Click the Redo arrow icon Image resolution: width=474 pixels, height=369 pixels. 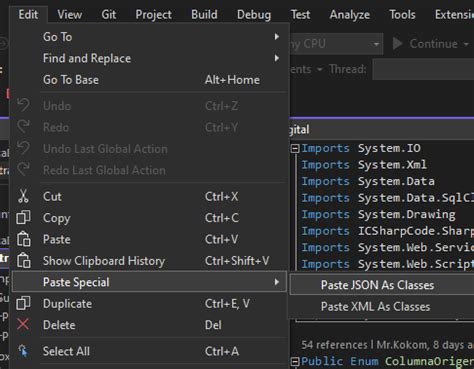(23, 127)
